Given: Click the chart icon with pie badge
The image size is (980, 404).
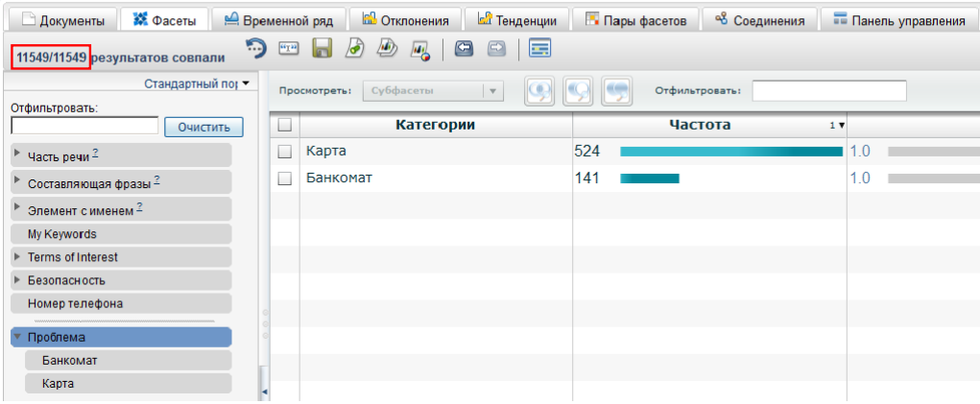Looking at the screenshot, I should 420,50.
